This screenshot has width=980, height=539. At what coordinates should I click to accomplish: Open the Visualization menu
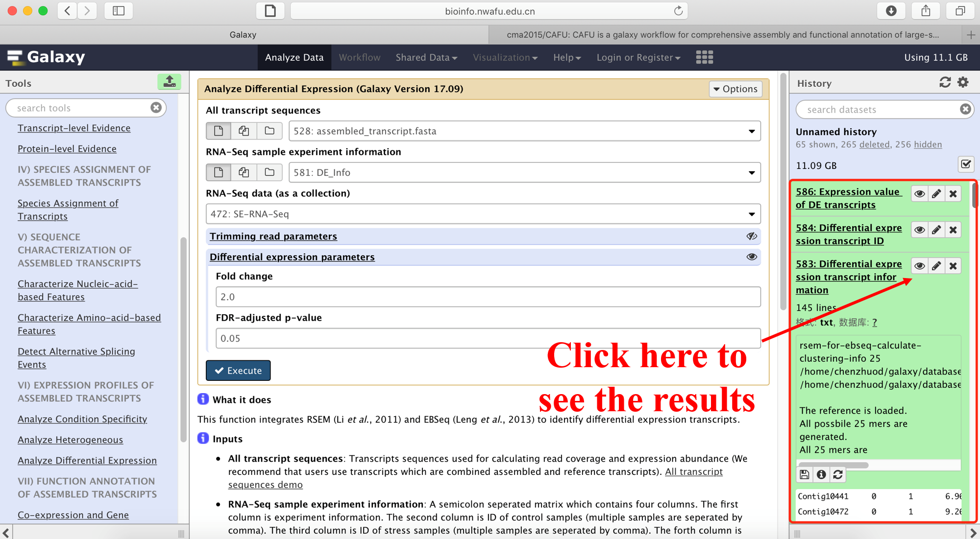coord(505,57)
